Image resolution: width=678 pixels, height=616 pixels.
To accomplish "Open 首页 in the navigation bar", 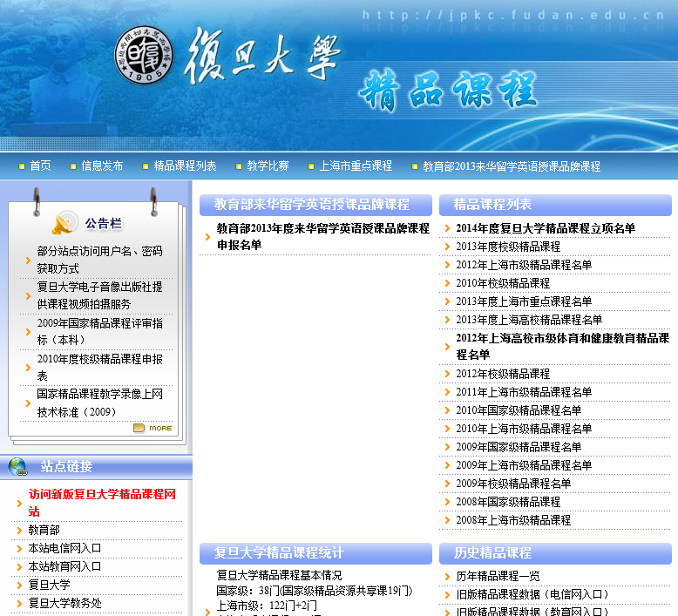I will click(x=40, y=166).
